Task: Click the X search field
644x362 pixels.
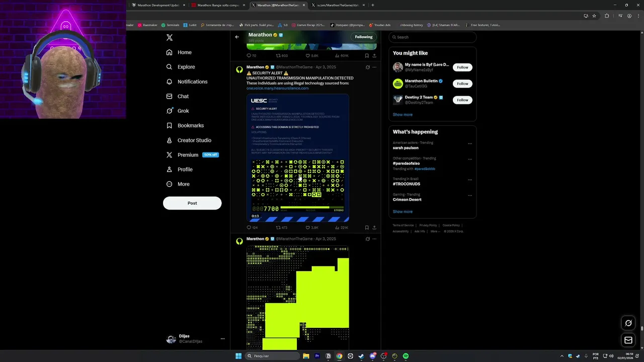Action: pyautogui.click(x=433, y=37)
